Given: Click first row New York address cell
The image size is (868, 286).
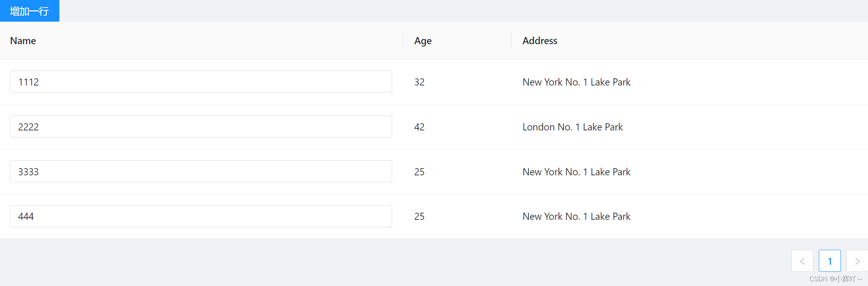Looking at the screenshot, I should pos(576,82).
